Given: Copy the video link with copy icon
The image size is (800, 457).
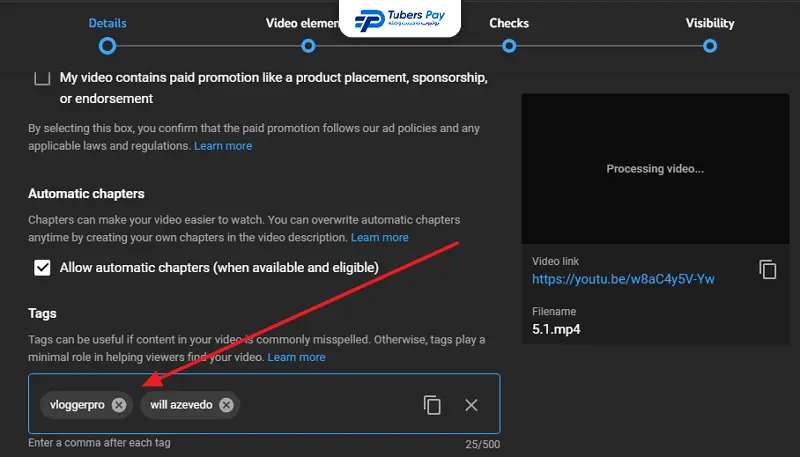Looking at the screenshot, I should pos(767,269).
